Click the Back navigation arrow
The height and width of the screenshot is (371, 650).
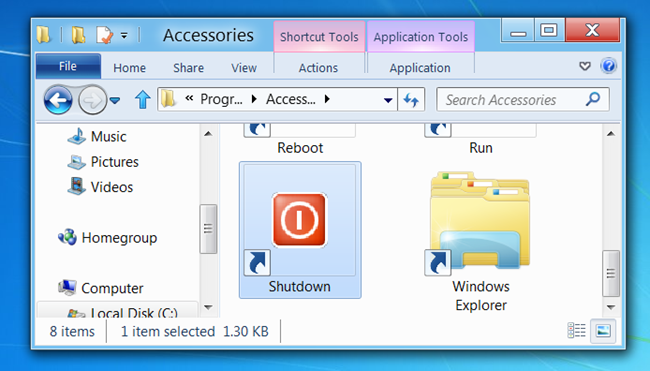click(58, 99)
